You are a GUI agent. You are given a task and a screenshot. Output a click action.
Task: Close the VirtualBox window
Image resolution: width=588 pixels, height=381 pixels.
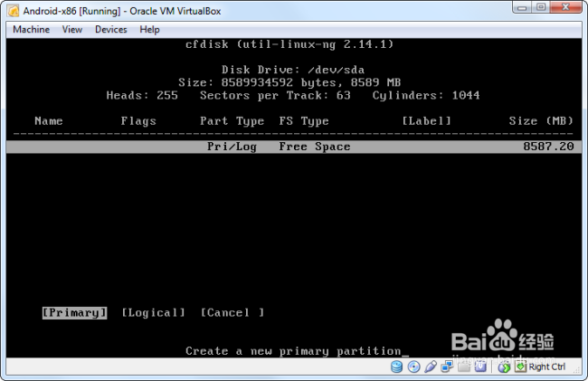[x=565, y=7]
